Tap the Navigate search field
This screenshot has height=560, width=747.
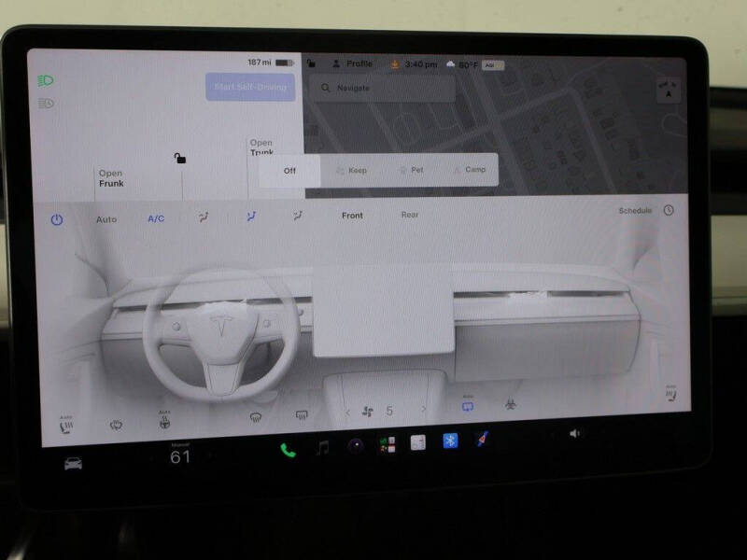[x=383, y=88]
